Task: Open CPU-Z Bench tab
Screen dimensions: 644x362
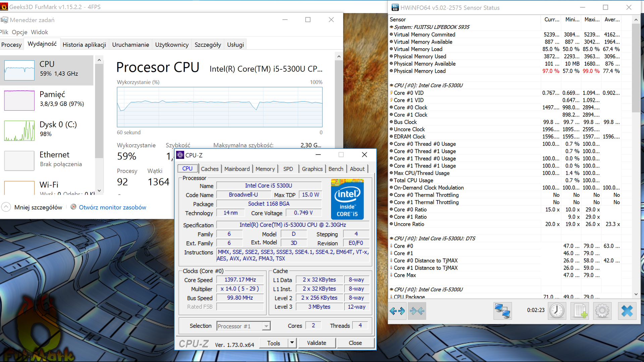Action: 336,169
